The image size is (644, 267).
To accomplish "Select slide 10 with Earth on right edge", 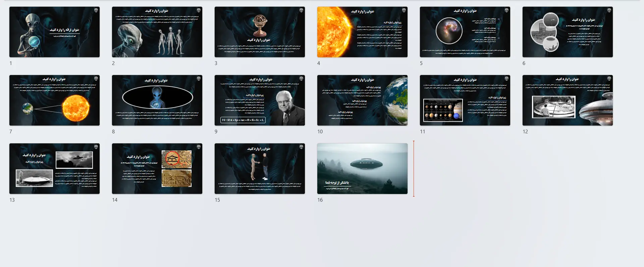I will coord(362,100).
